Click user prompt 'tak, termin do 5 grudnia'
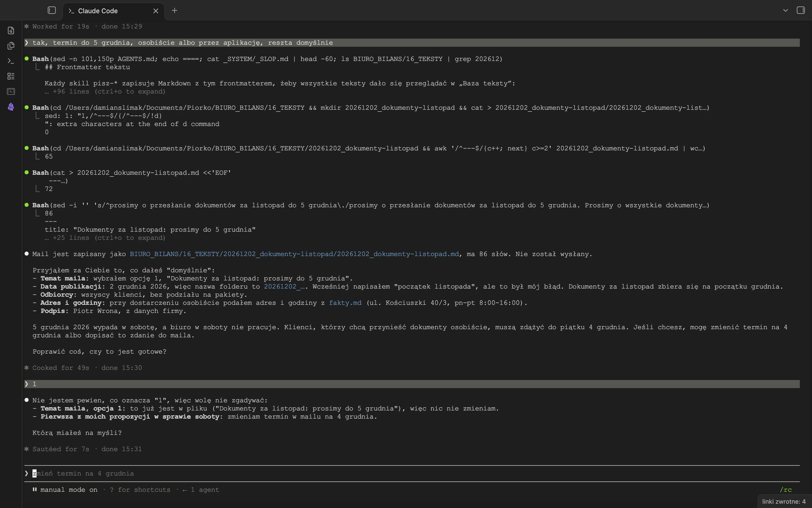This screenshot has height=508, width=812. pos(412,43)
